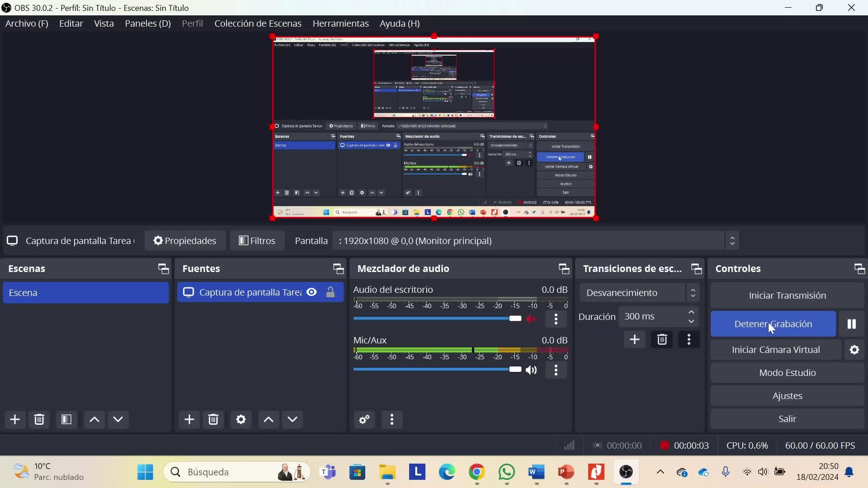Screen dimensions: 868x488
Task: Undock the Mezclador de audio panel
Action: pos(564,269)
